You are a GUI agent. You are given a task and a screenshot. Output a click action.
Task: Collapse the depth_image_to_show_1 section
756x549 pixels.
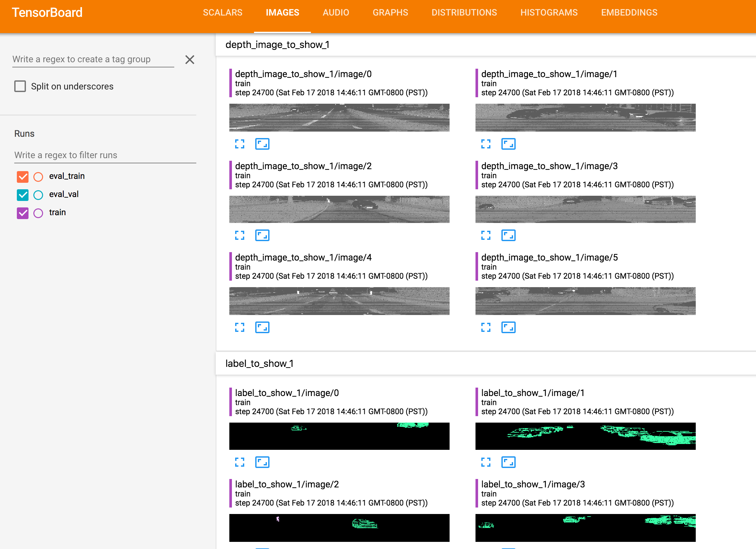tap(277, 45)
